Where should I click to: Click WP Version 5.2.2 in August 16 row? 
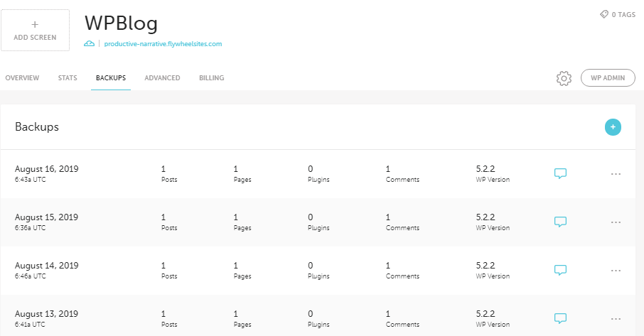point(493,174)
